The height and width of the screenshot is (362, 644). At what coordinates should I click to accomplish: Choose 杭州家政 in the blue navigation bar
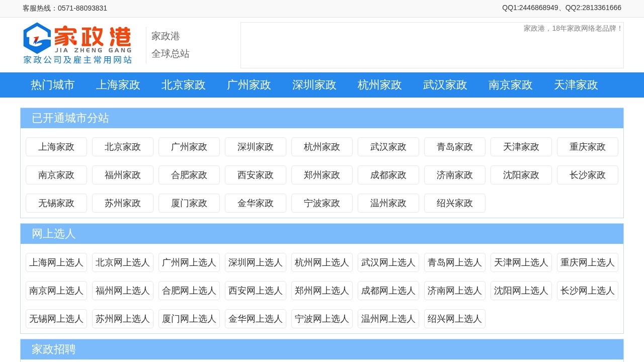[380, 85]
